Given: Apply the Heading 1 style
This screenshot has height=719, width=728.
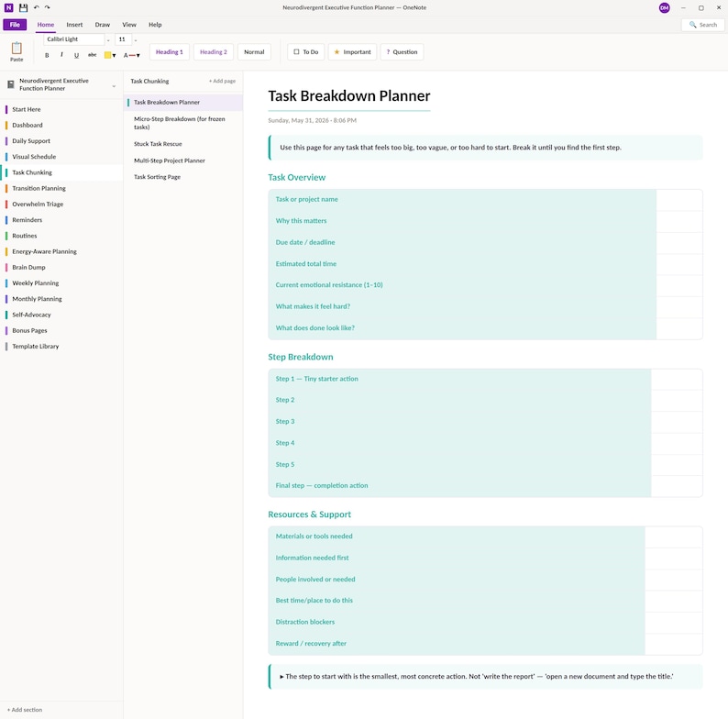Looking at the screenshot, I should point(170,52).
